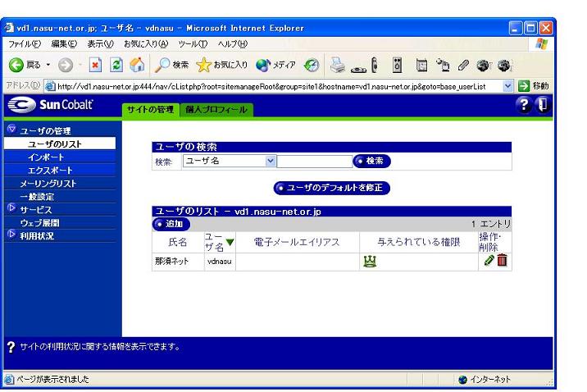
Task: Open the Search (検索) toolbar button
Action: click(x=172, y=65)
